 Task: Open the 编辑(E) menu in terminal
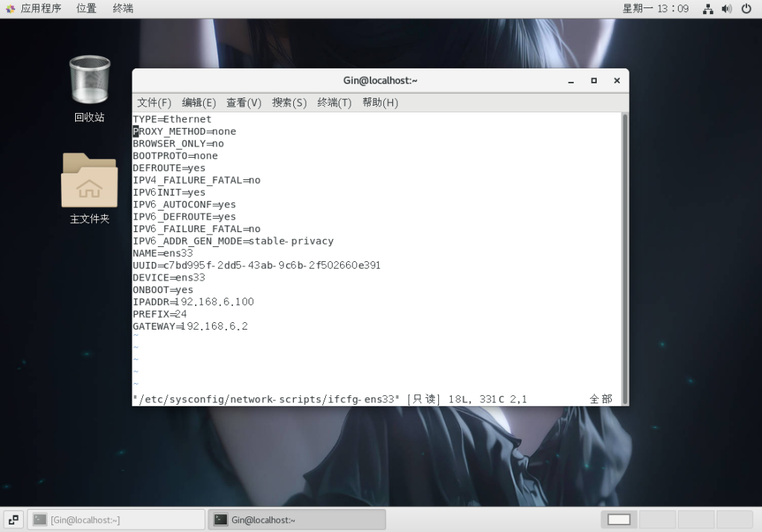click(x=199, y=103)
